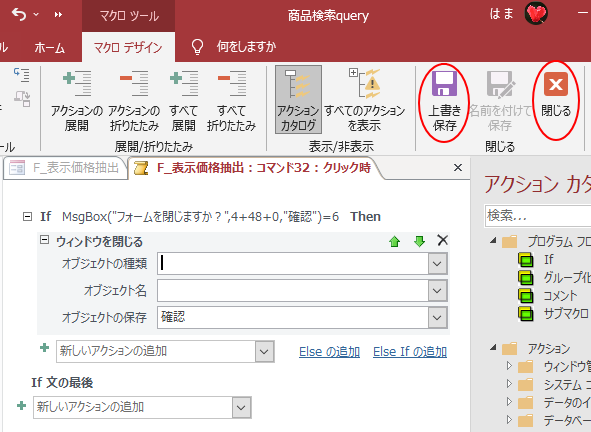Click アクションの展開 expand action icon
The width and height of the screenshot is (591, 432).
77,101
